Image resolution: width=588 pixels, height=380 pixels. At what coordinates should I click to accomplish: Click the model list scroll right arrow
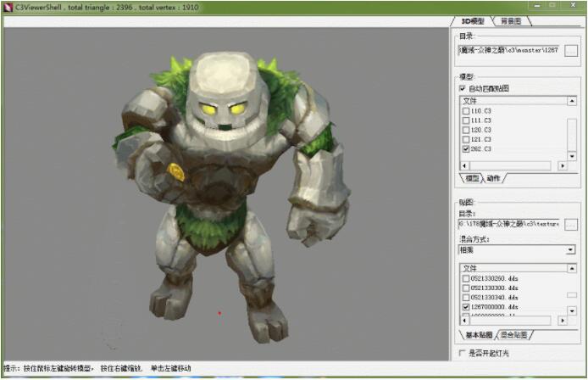click(562, 165)
